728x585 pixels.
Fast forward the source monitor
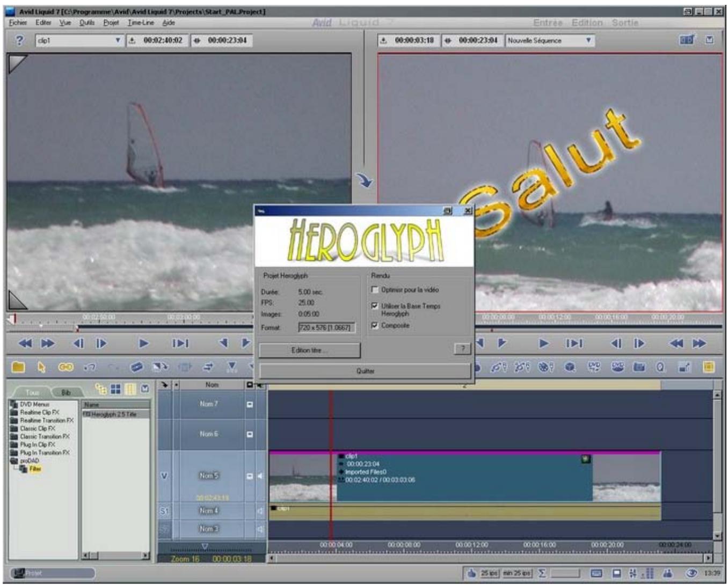click(x=48, y=343)
